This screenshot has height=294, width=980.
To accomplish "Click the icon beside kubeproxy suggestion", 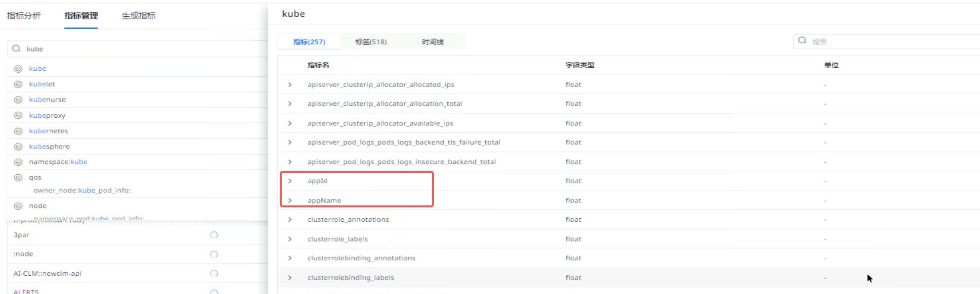I will coord(18,115).
